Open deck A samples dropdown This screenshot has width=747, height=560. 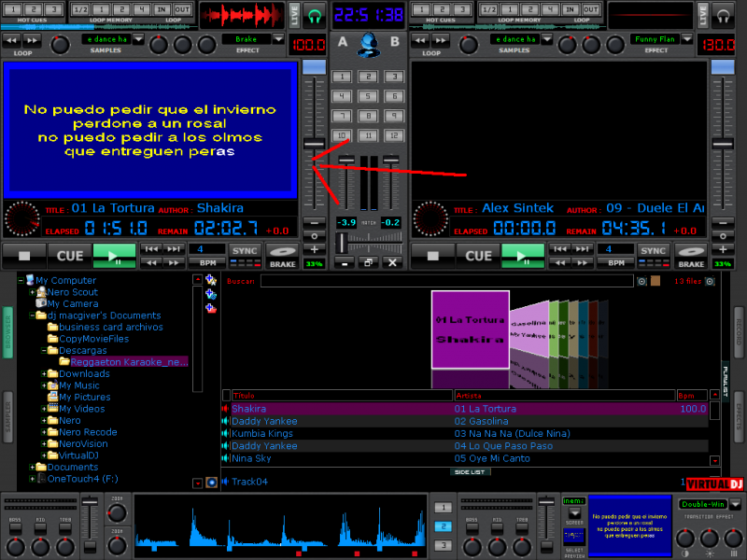138,38
